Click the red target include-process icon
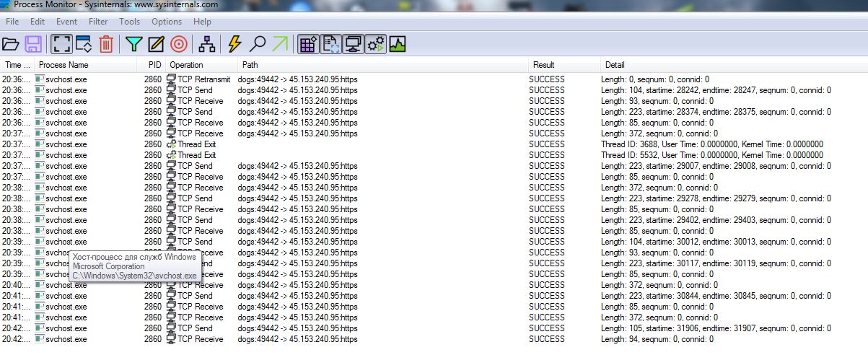 pyautogui.click(x=179, y=44)
